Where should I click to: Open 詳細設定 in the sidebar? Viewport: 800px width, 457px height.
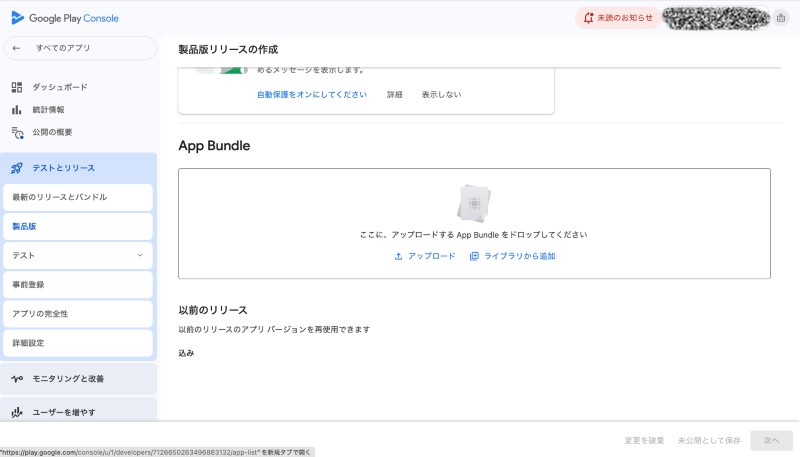click(78, 343)
